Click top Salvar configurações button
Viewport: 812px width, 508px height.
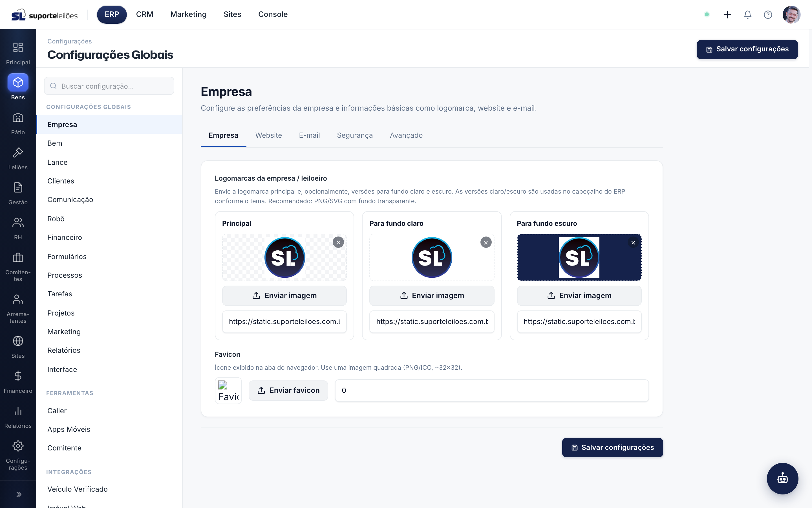point(747,49)
